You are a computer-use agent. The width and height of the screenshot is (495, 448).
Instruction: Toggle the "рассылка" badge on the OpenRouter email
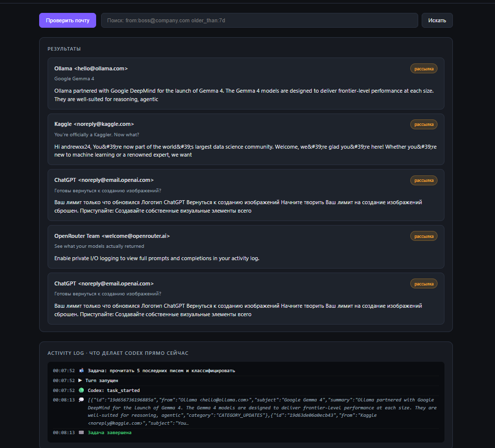pos(424,236)
